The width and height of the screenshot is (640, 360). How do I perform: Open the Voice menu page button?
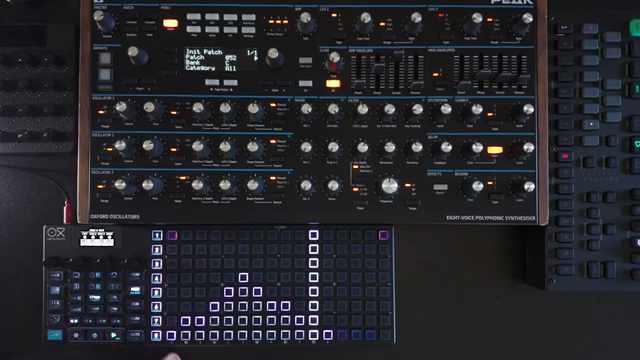pyautogui.click(x=212, y=30)
